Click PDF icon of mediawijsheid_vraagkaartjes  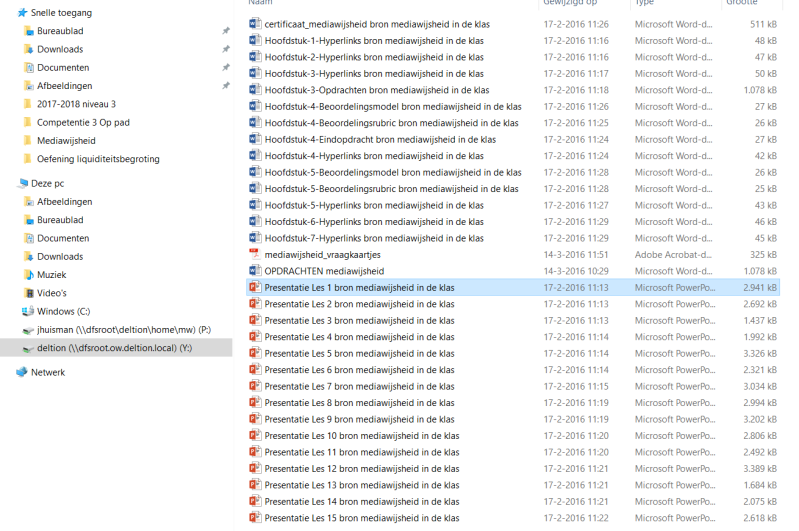pos(255,254)
